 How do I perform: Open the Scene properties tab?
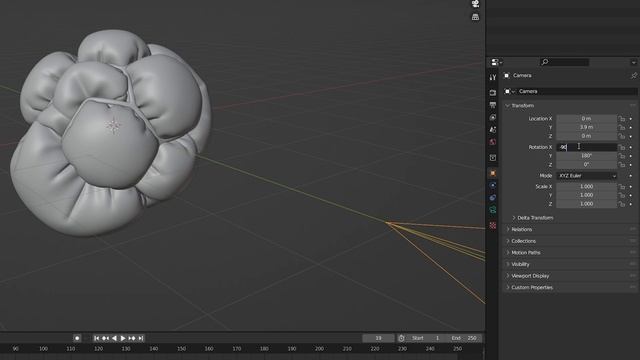493,129
